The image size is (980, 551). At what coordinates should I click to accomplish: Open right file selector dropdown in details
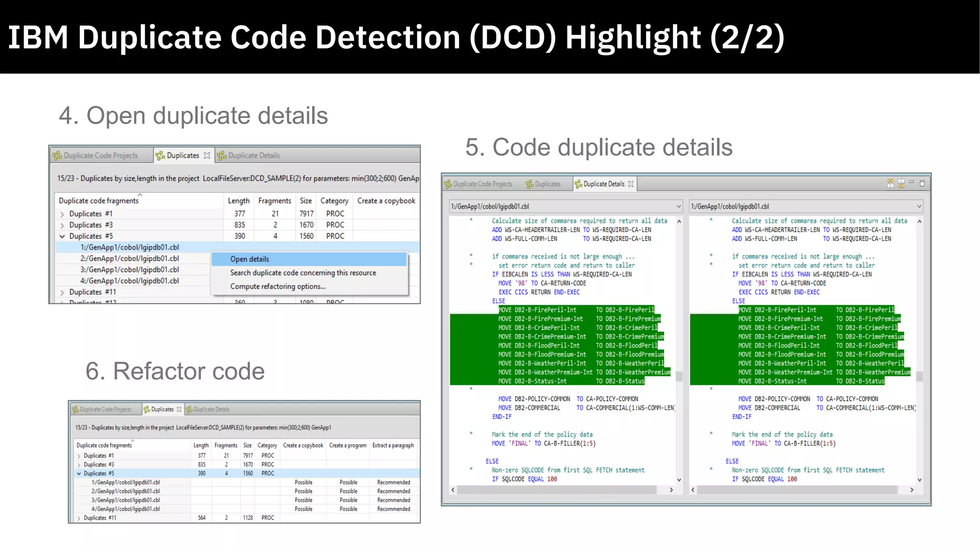click(x=919, y=207)
